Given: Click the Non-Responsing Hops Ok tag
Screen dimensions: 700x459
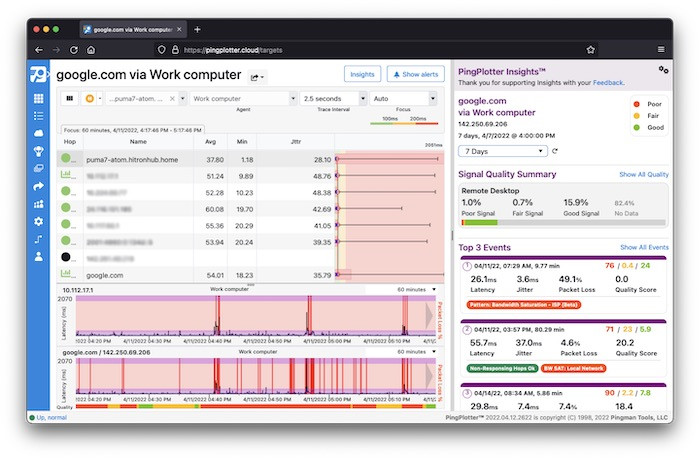Looking at the screenshot, I should pos(502,368).
